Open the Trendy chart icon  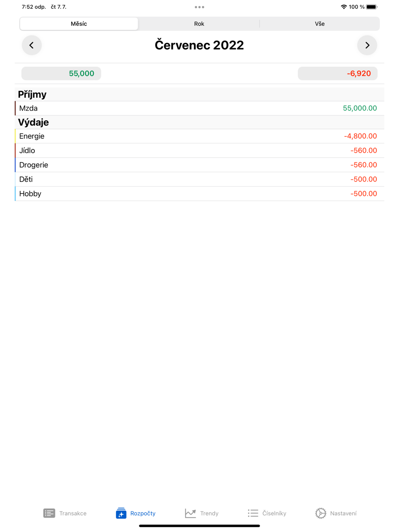[x=190, y=513]
